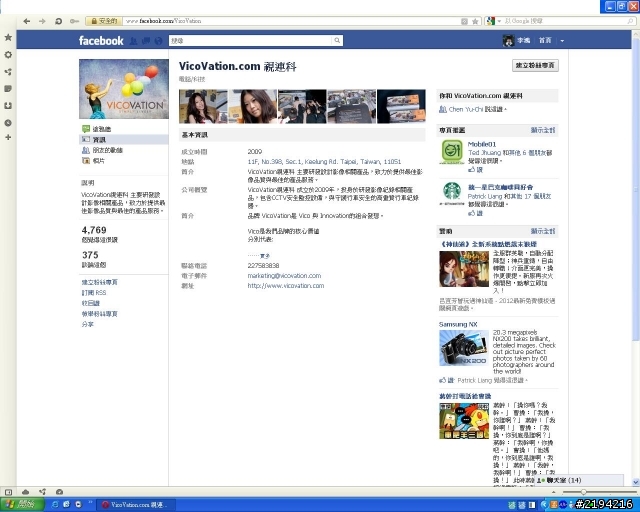Open first photo strip thumbnail of woman

(203, 107)
